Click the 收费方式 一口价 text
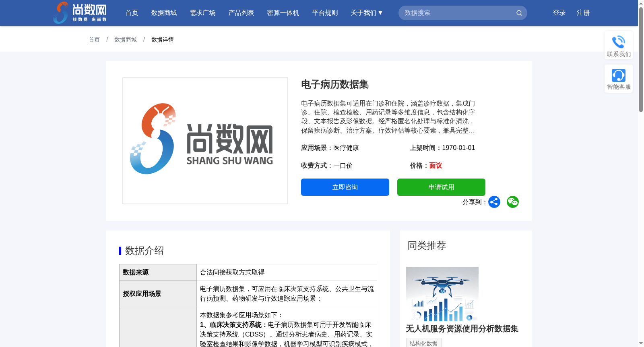 [x=327, y=165]
